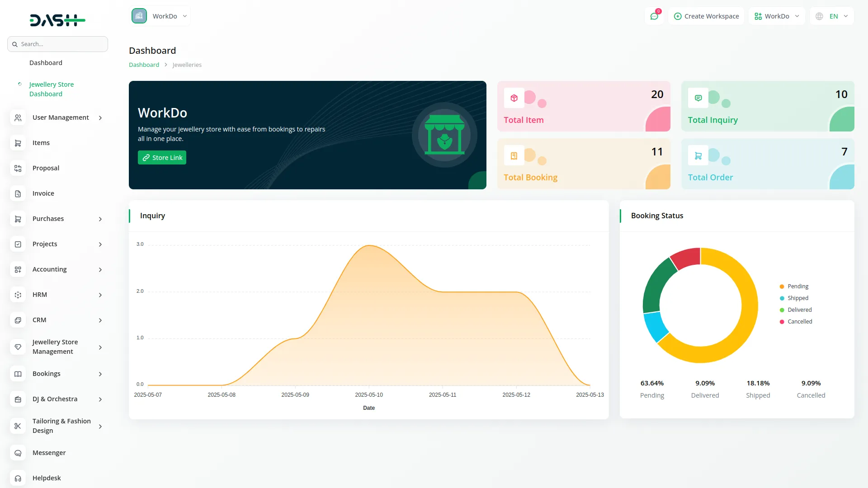This screenshot has height=488, width=868.
Task: Toggle the Cancelled legend entry in chart
Action: coord(799,322)
